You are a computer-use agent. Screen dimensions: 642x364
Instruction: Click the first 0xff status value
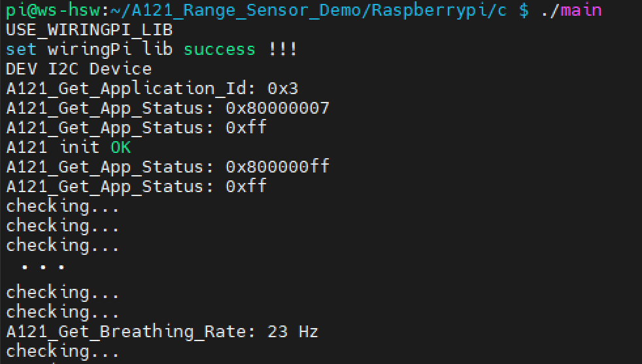(x=246, y=127)
